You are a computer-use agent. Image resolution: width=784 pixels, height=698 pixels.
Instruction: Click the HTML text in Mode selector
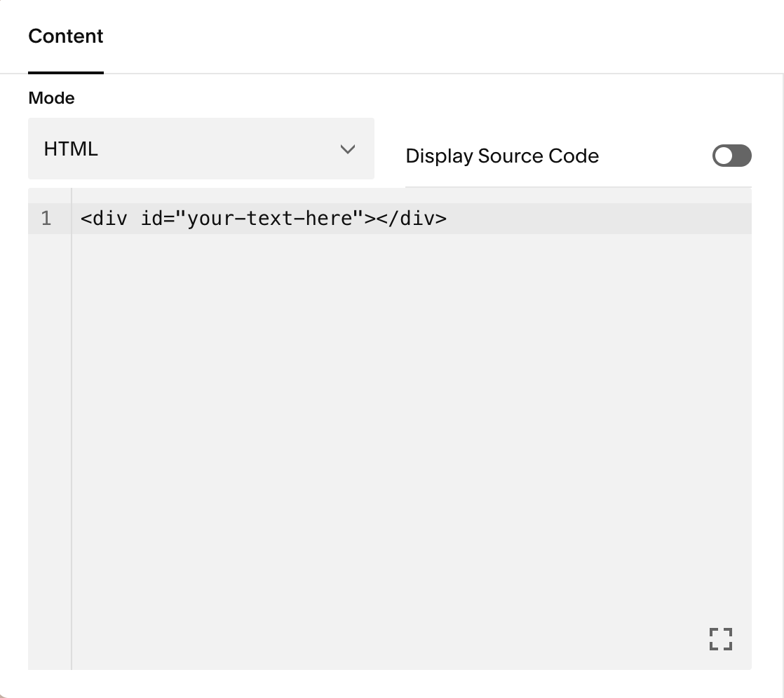pos(71,149)
